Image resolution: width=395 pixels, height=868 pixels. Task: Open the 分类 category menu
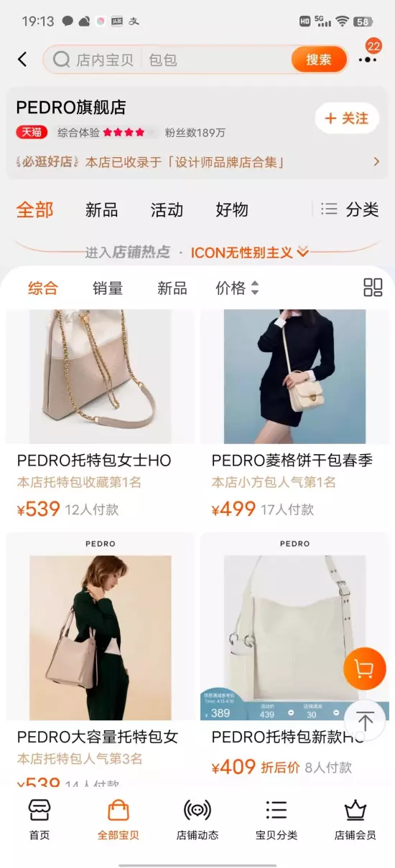350,209
